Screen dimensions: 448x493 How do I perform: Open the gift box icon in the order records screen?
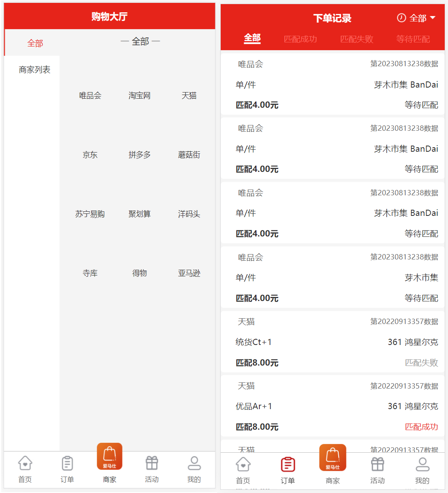click(377, 465)
